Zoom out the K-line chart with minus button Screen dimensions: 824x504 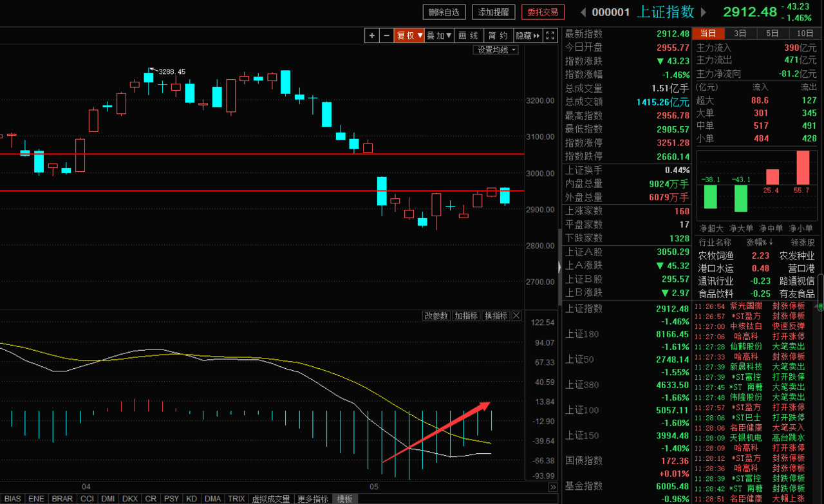(x=386, y=36)
